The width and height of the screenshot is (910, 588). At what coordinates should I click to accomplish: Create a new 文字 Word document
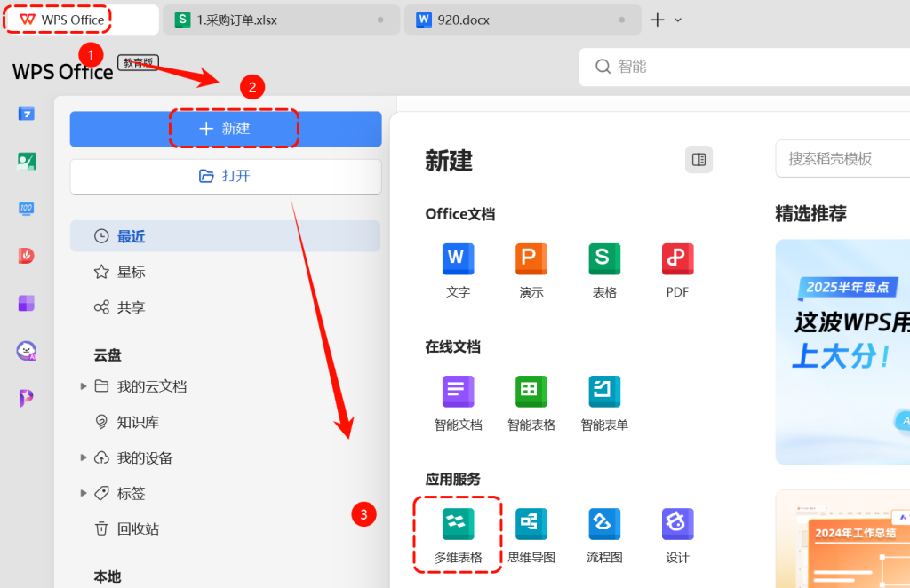pos(458,271)
